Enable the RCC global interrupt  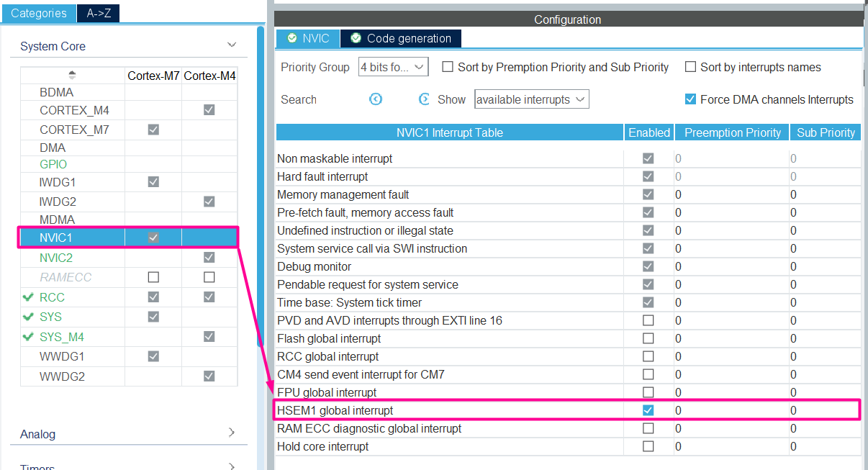(648, 356)
